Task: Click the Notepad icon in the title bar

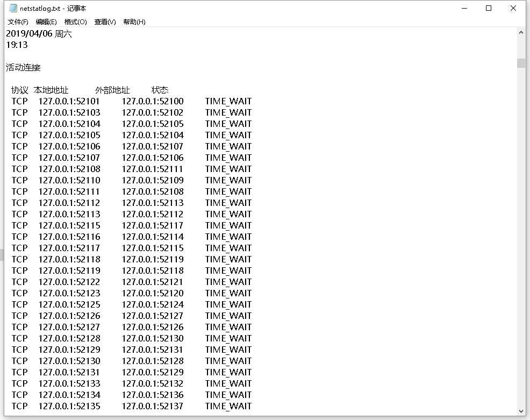Action: [13, 8]
